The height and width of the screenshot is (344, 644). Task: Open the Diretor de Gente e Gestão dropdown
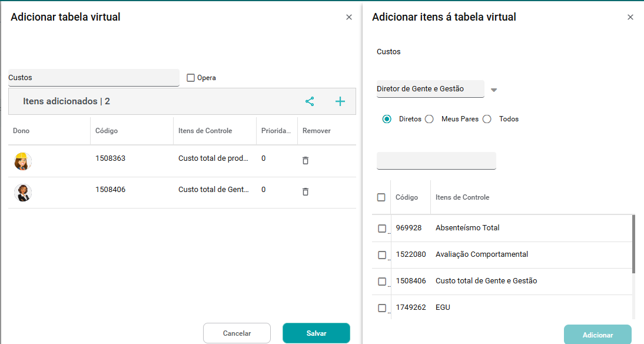coord(494,90)
